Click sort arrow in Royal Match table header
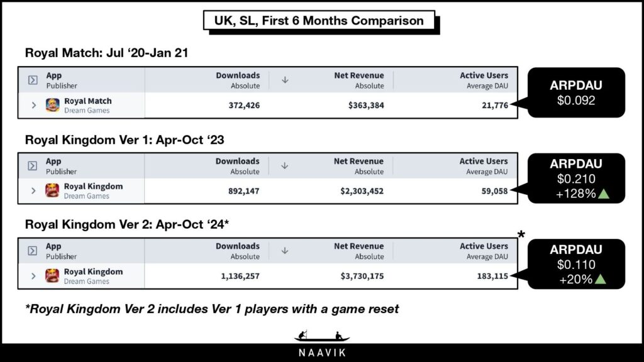644x362 pixels. click(x=285, y=80)
